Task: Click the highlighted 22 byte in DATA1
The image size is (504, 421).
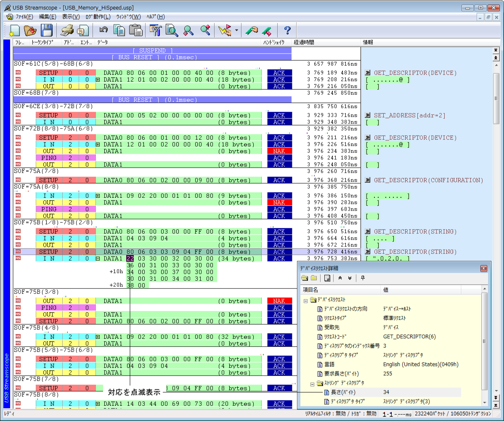Action: click(130, 258)
